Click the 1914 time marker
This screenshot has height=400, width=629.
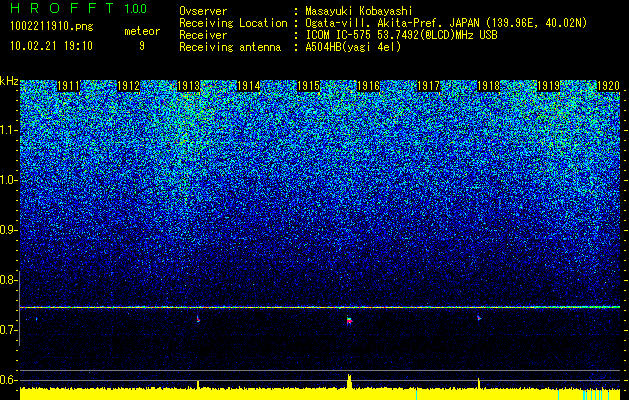(248, 86)
